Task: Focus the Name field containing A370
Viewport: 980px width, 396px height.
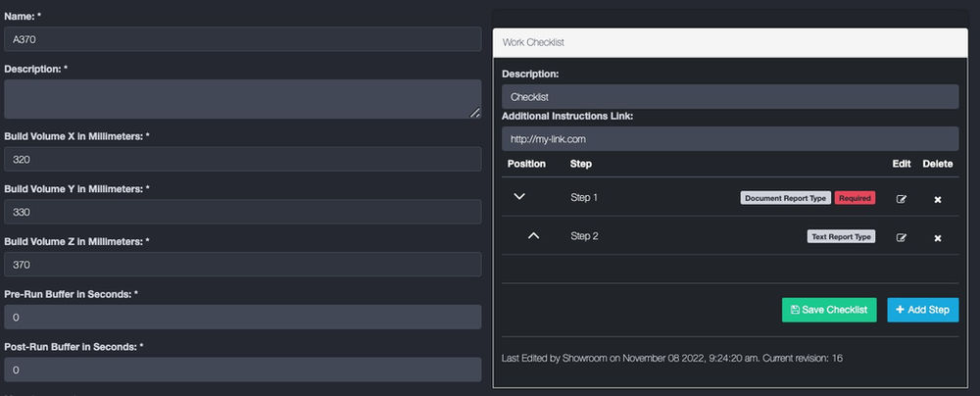Action: pyautogui.click(x=242, y=39)
